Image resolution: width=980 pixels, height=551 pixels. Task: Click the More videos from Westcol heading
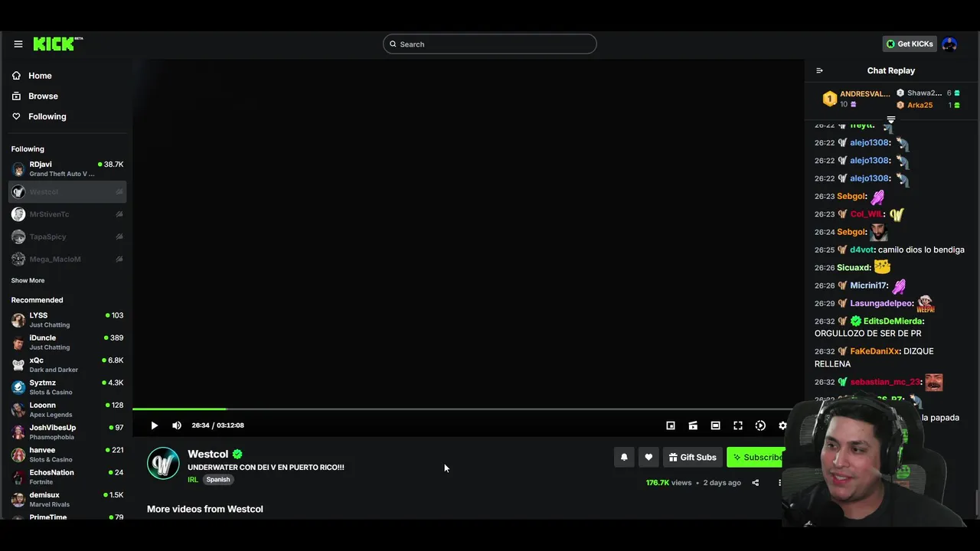tap(205, 509)
